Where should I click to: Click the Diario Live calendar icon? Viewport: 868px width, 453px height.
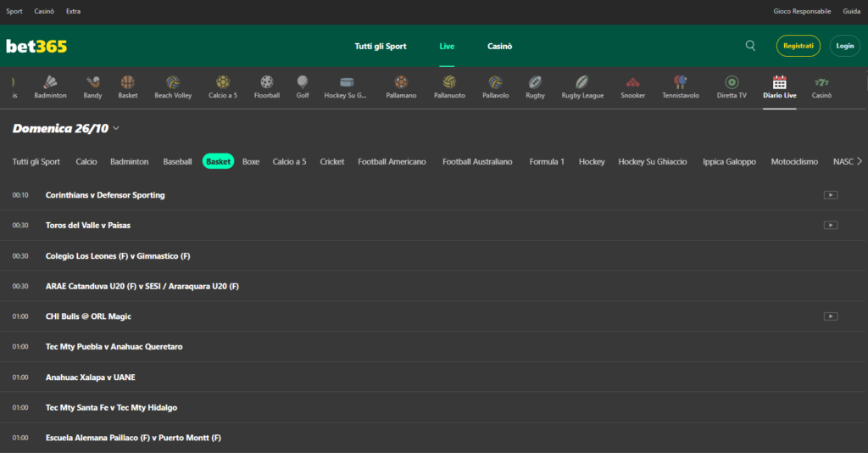(x=779, y=83)
